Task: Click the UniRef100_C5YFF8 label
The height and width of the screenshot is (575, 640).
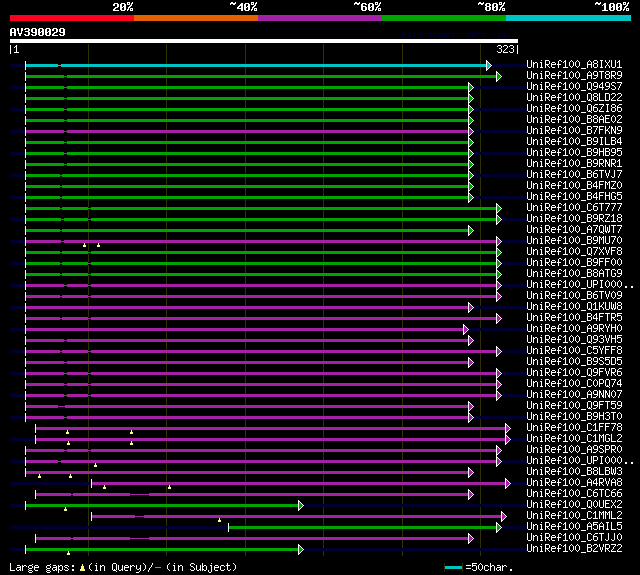Action: 574,351
